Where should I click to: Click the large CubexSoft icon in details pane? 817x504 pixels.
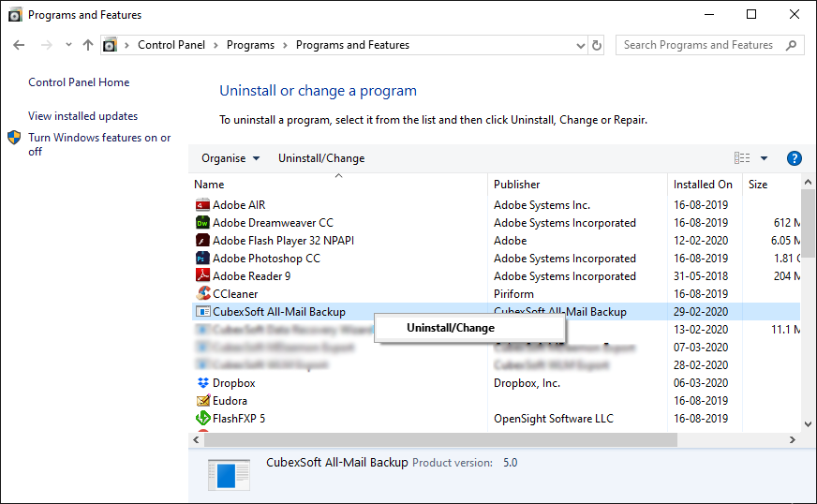229,475
